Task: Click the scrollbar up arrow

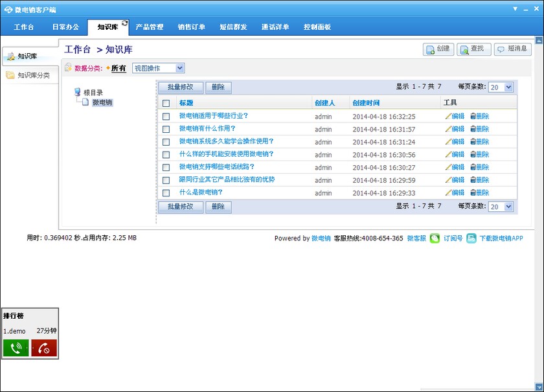Action: pyautogui.click(x=539, y=40)
